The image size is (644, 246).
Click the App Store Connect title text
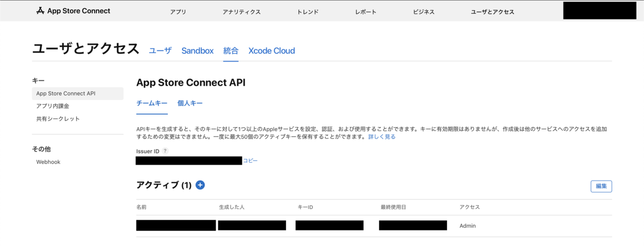tap(79, 11)
